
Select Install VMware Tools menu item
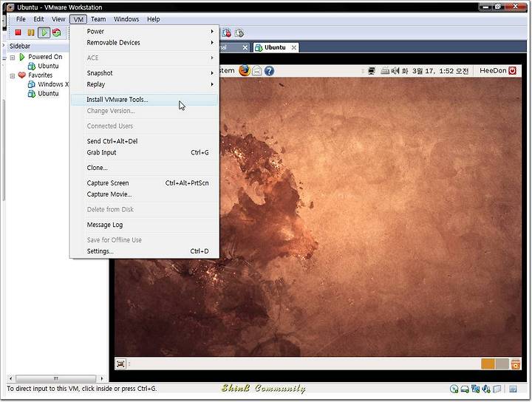[145, 100]
